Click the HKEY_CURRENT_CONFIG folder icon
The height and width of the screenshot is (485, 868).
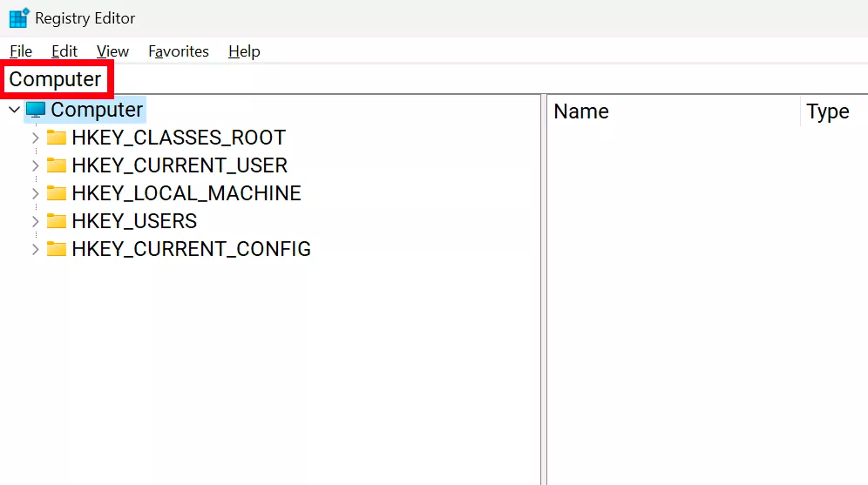[x=57, y=249]
